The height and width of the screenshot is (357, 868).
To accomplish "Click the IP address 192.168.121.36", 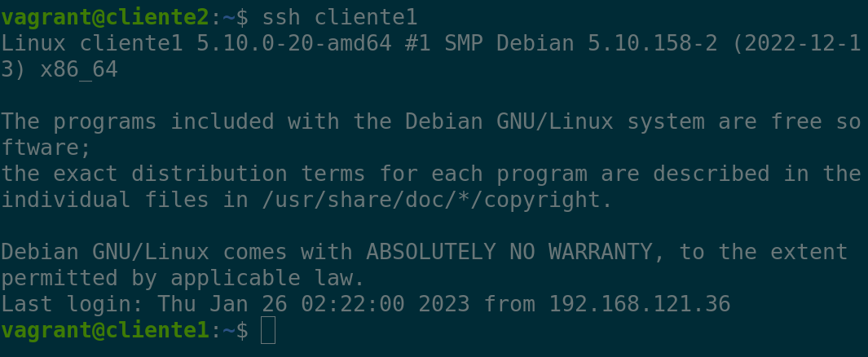I will [x=640, y=305].
